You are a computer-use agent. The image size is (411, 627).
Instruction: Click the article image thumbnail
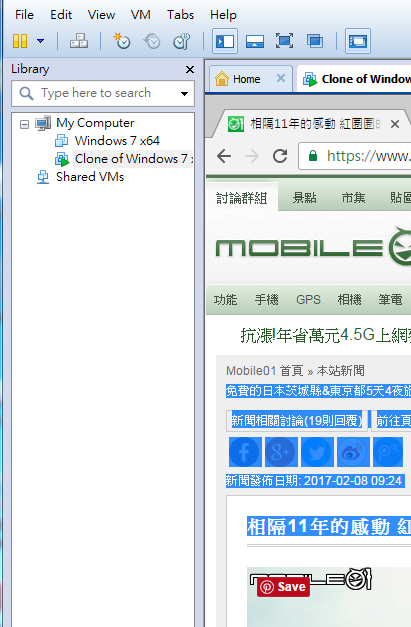point(329,597)
